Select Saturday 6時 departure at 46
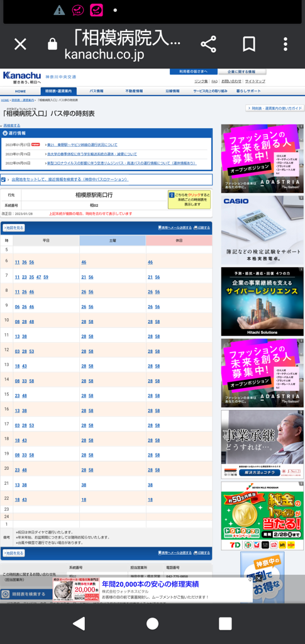305x644 pixels. click(84, 262)
